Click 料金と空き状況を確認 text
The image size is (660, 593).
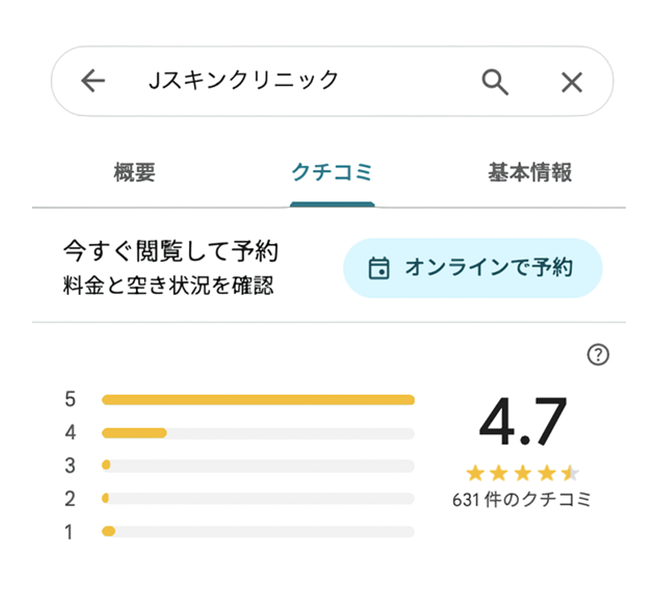(167, 286)
